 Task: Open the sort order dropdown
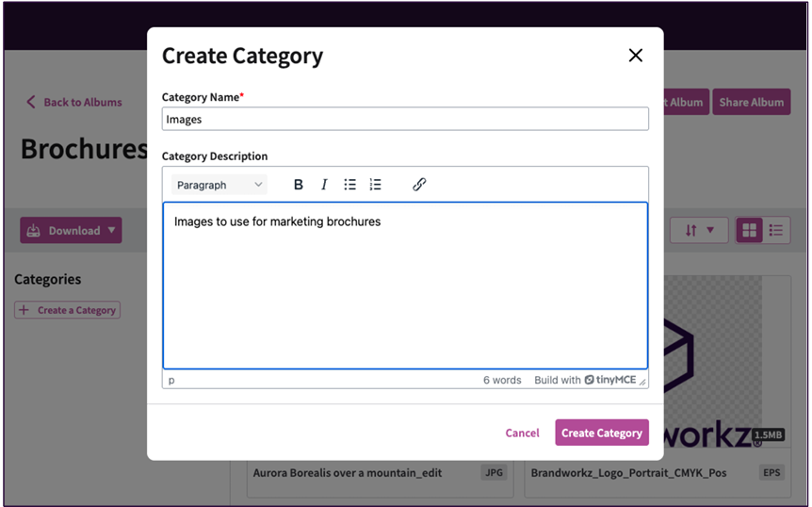click(699, 231)
